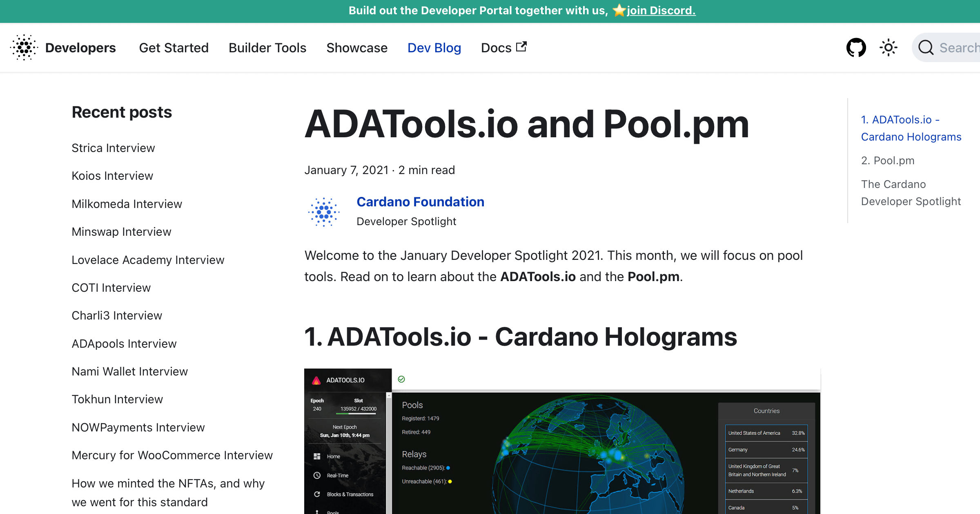Open the Dev Blog tab
This screenshot has height=514, width=980.
(434, 48)
